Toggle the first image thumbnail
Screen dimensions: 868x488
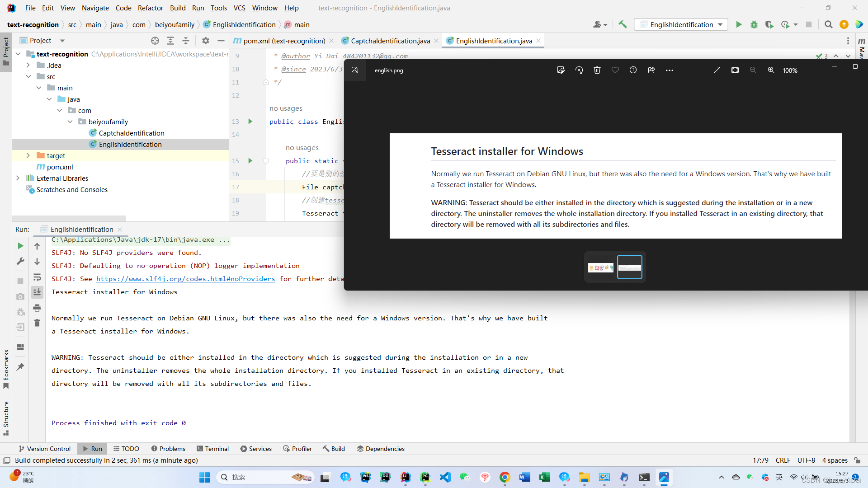pyautogui.click(x=600, y=267)
